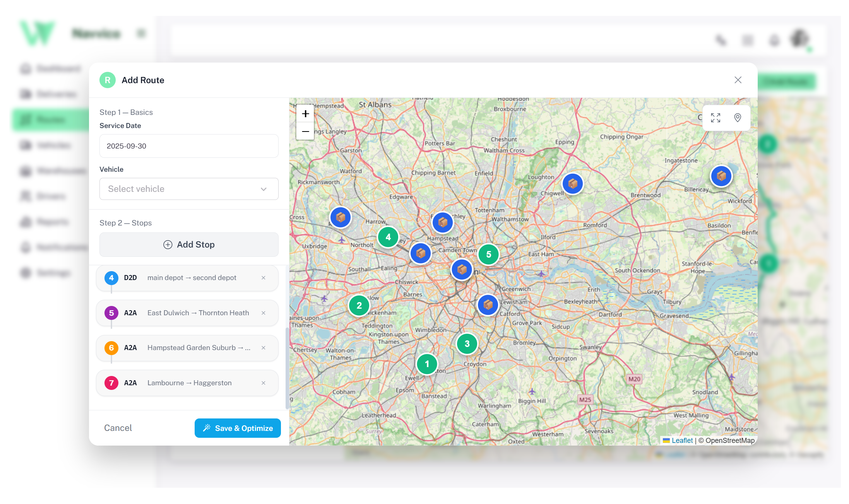Viewport: 849px width, 504px height.
Task: Select the package marker near Billericay
Action: click(x=721, y=176)
